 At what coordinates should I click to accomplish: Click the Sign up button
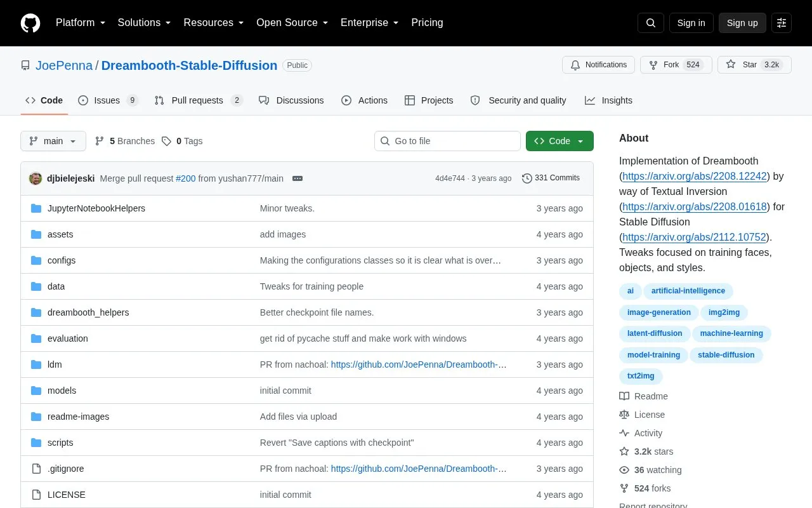point(742,23)
